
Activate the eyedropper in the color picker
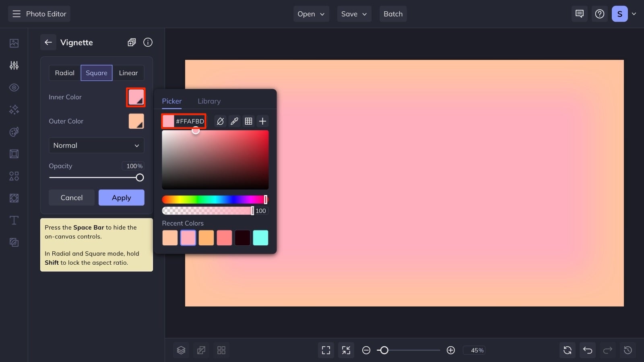pyautogui.click(x=235, y=121)
